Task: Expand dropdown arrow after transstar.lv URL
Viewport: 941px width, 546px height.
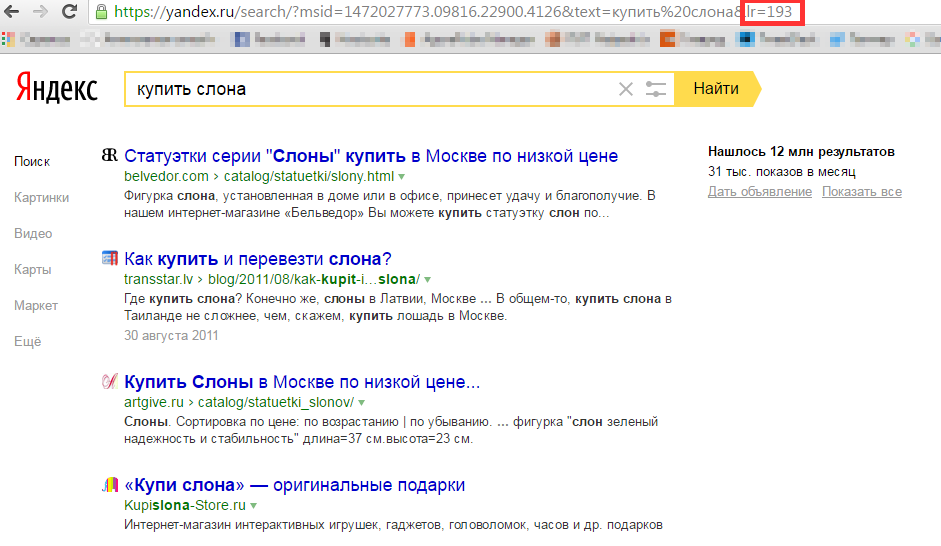Action: pos(427,280)
